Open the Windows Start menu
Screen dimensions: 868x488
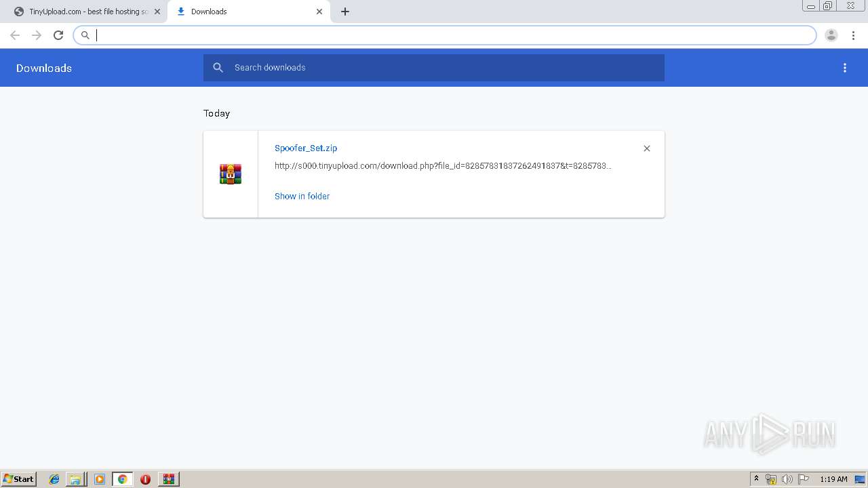[x=18, y=479]
